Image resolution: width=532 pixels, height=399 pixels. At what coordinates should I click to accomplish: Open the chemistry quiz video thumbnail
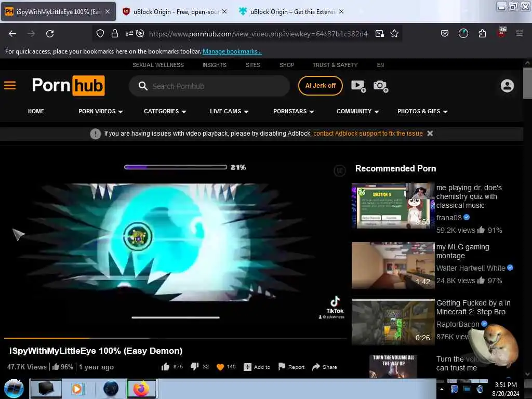(393, 205)
